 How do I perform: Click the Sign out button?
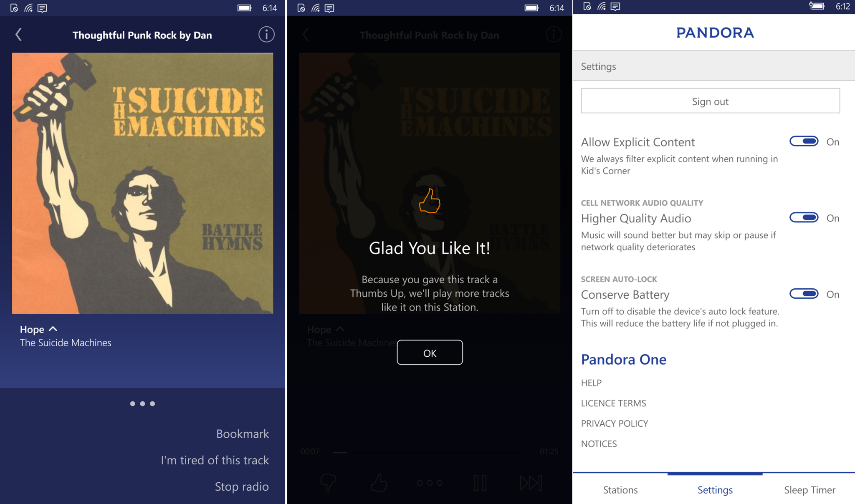(711, 101)
